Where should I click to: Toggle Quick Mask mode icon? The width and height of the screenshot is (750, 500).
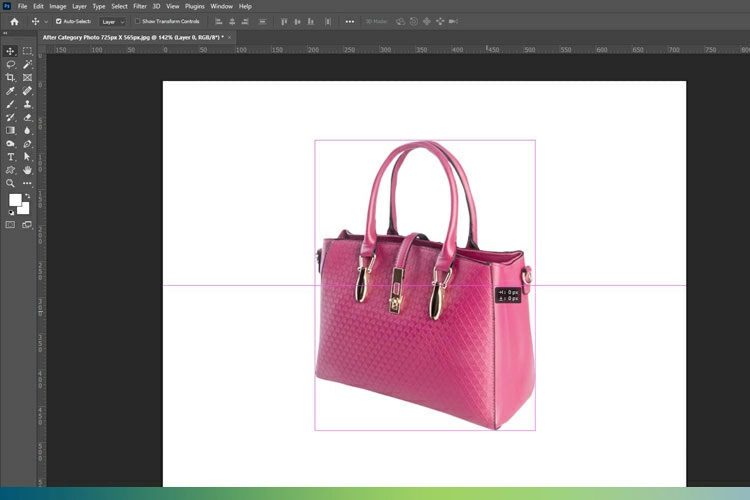pyautogui.click(x=11, y=225)
